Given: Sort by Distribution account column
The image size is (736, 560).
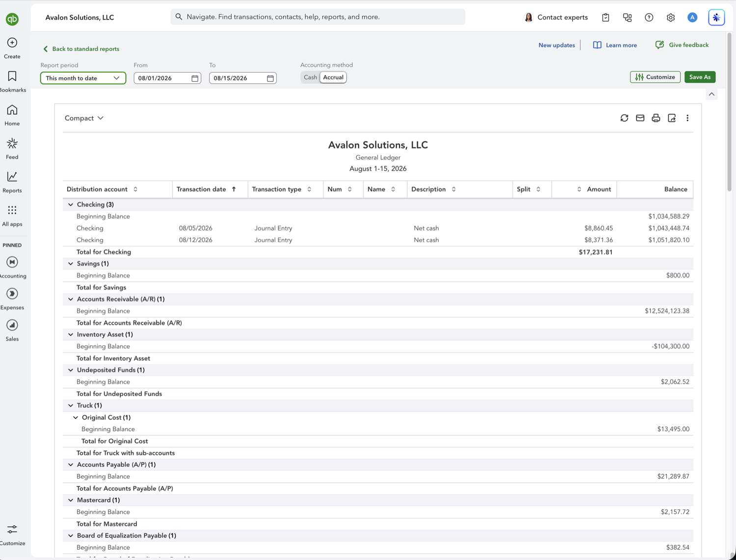Looking at the screenshot, I should (135, 189).
